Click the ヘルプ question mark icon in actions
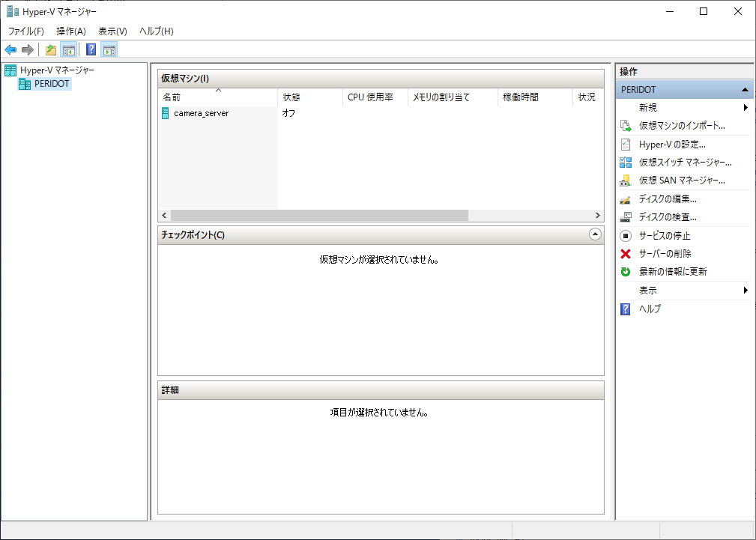The width and height of the screenshot is (756, 540). click(x=626, y=309)
